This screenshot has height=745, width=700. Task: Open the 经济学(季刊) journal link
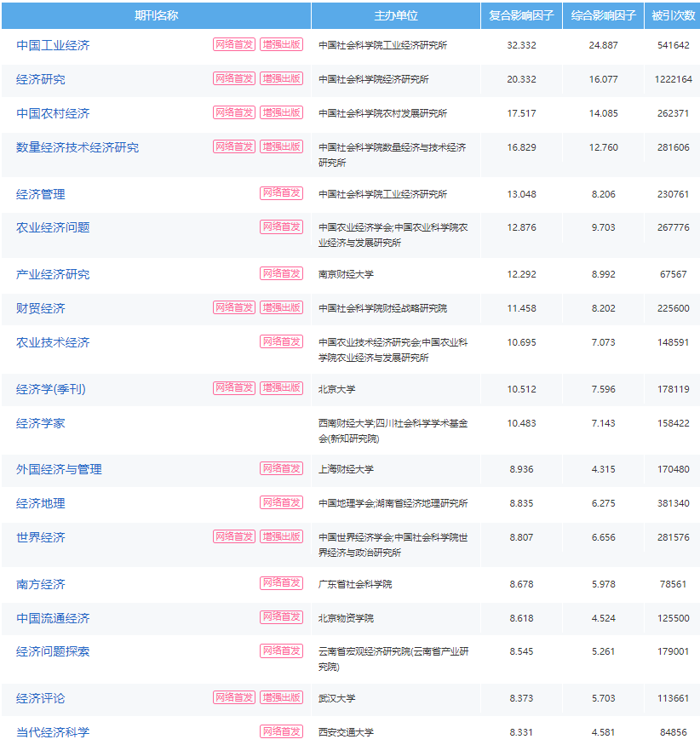point(51,389)
